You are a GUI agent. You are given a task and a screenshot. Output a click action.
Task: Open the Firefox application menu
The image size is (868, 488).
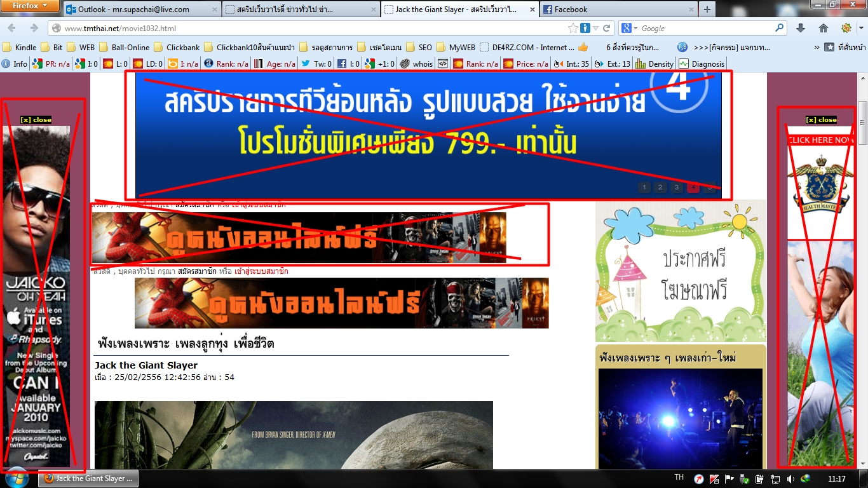pyautogui.click(x=31, y=6)
